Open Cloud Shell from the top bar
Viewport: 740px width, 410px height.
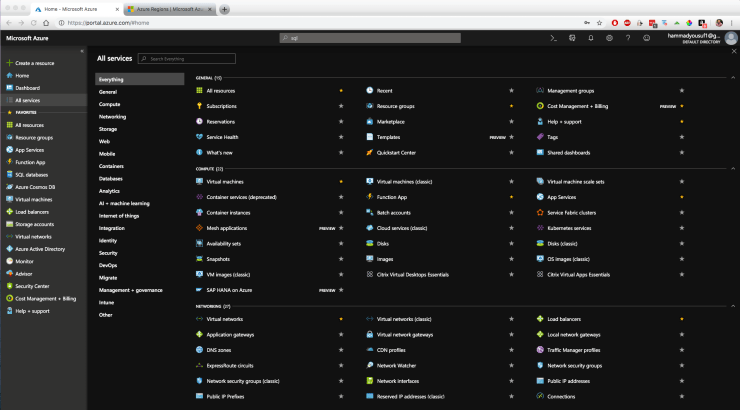(x=553, y=38)
